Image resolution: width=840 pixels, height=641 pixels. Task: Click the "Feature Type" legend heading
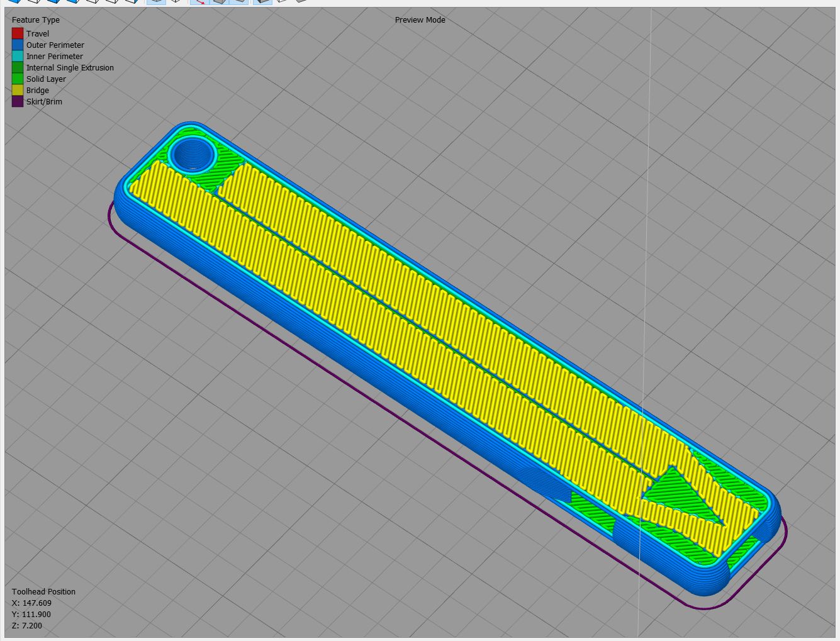click(x=36, y=20)
